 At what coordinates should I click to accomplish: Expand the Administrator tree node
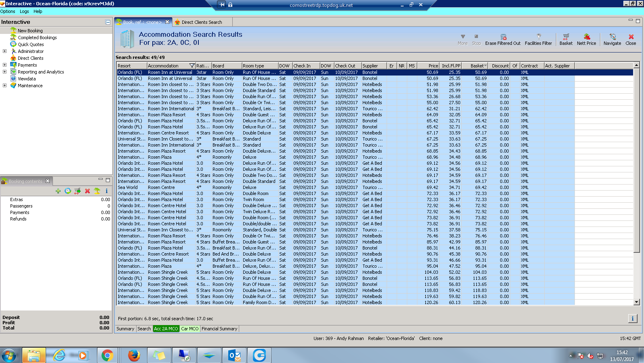4,51
